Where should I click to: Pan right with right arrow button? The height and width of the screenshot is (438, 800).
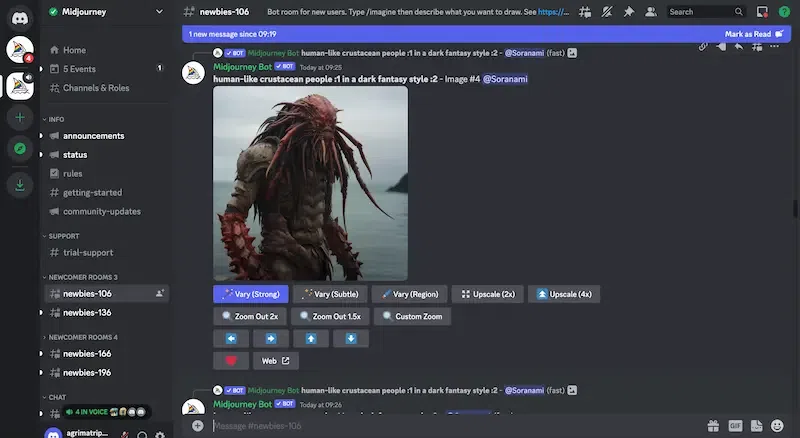[x=271, y=338]
